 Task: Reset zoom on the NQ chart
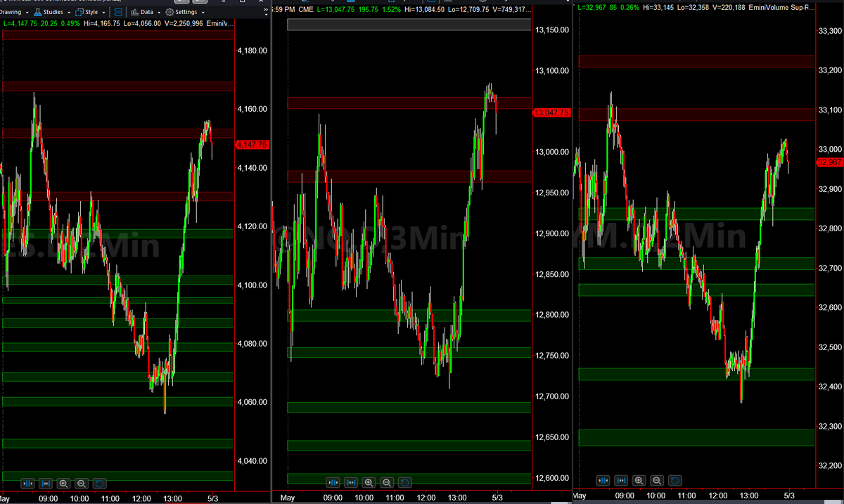[404, 482]
